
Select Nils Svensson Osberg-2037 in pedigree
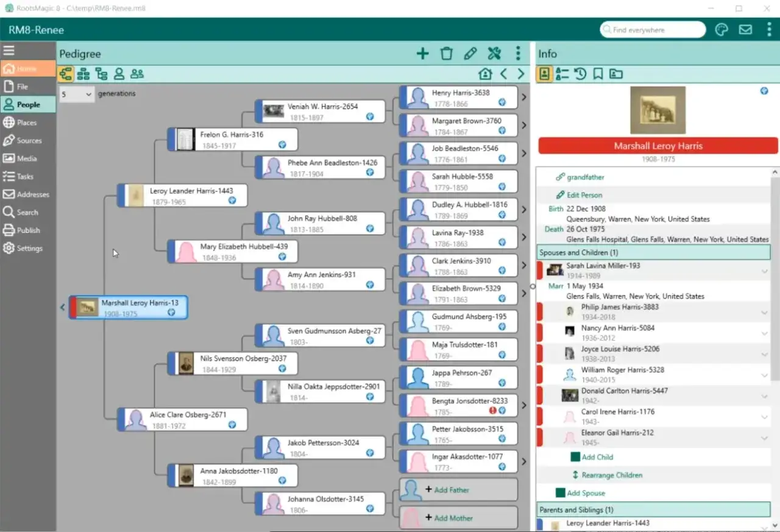coord(233,364)
